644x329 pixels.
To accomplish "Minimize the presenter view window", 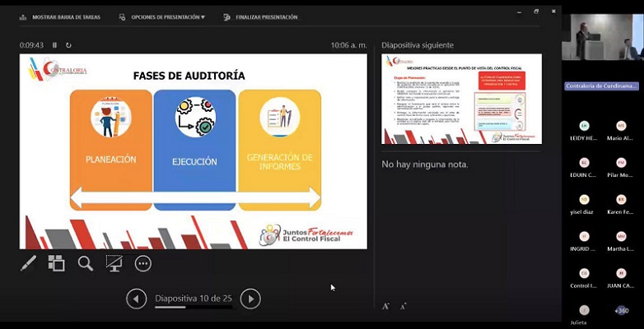I will pyautogui.click(x=519, y=12).
